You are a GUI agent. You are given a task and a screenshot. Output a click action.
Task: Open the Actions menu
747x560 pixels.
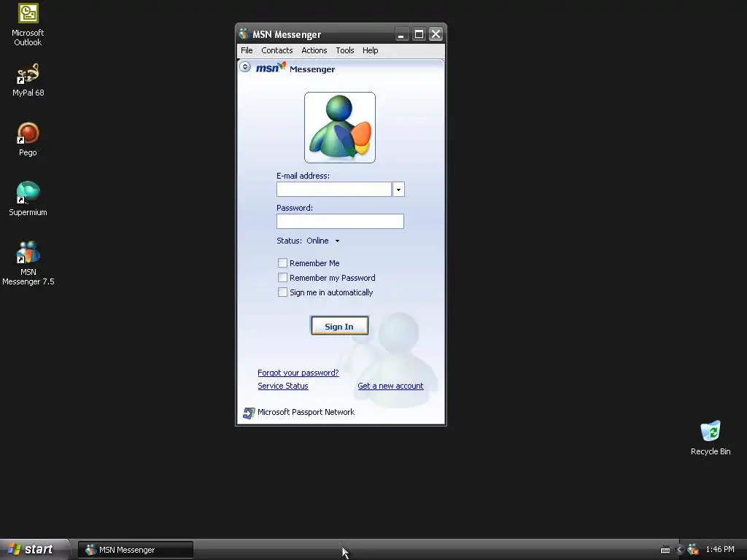pos(314,50)
